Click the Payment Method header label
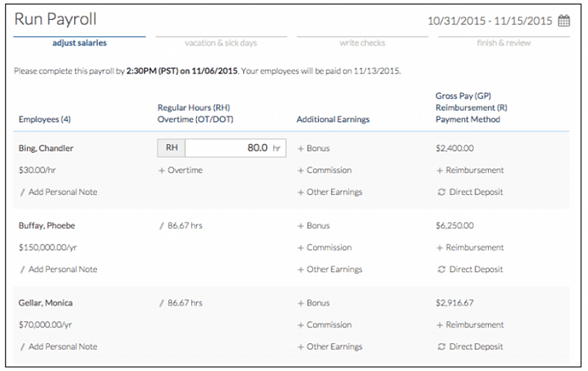 tap(467, 119)
